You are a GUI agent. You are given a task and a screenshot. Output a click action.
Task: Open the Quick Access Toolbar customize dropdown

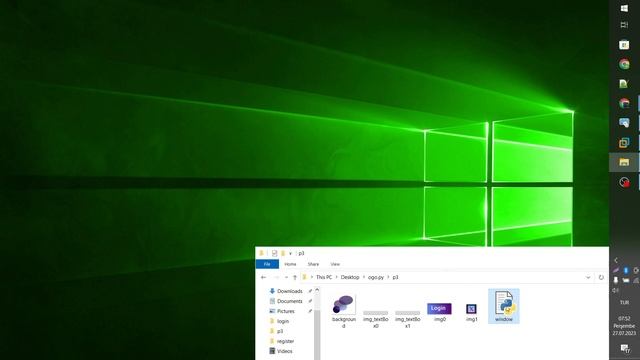tap(291, 253)
